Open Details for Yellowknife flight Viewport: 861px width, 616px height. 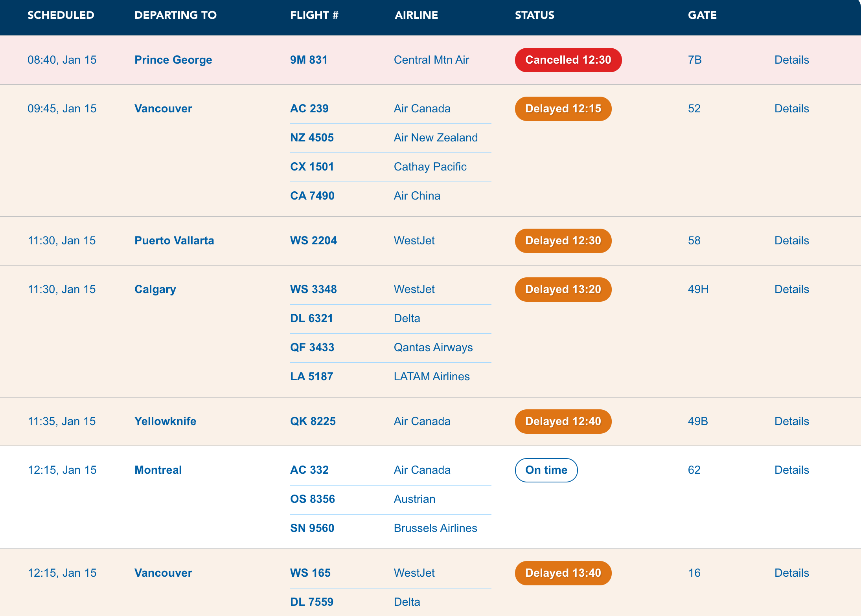(x=791, y=421)
